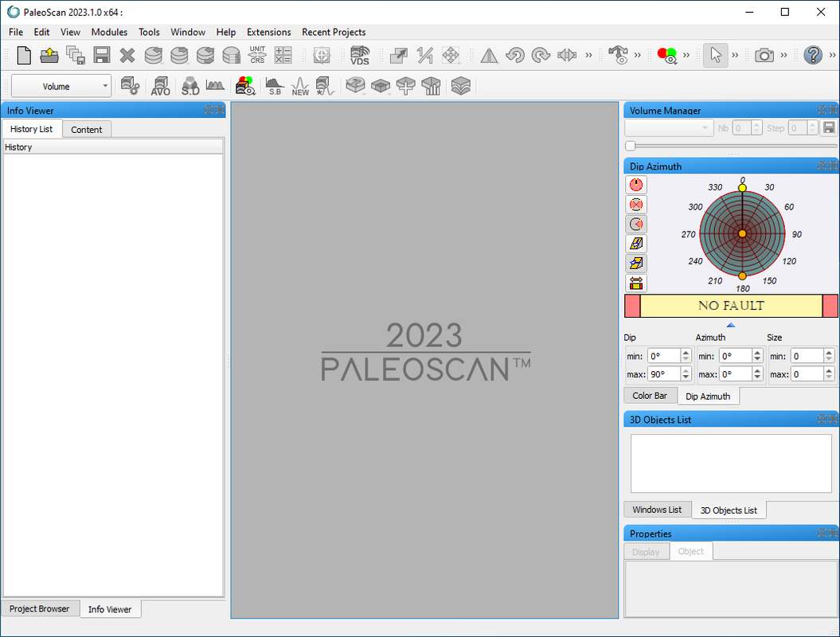Click the NEW wavelet icon
This screenshot has width=840, height=637.
300,86
